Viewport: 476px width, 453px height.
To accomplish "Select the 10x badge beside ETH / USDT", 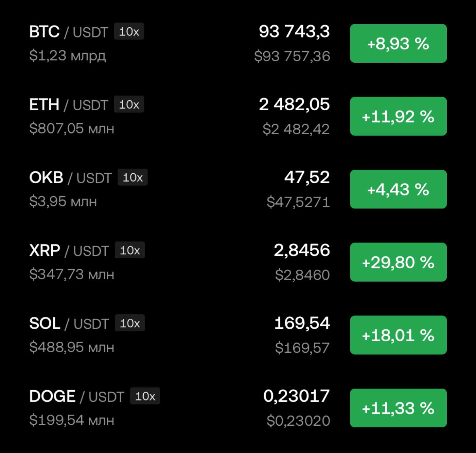I will (x=129, y=105).
